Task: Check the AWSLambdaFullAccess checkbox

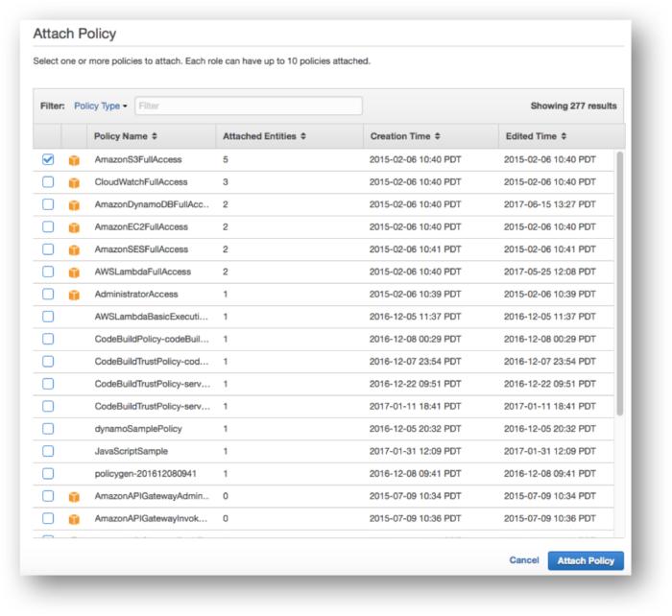Action: click(48, 272)
